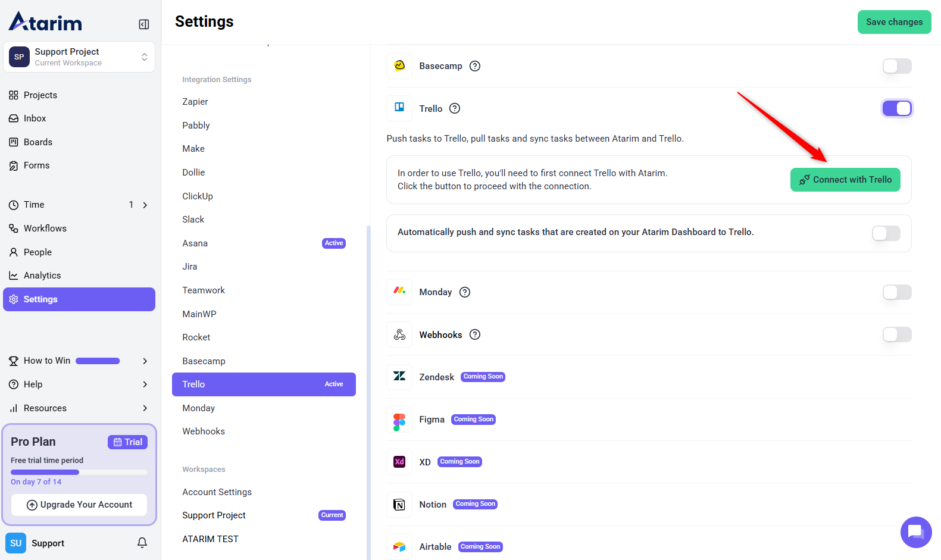Select Asana in Integration Settings
Image resolution: width=941 pixels, height=560 pixels.
[x=195, y=243]
